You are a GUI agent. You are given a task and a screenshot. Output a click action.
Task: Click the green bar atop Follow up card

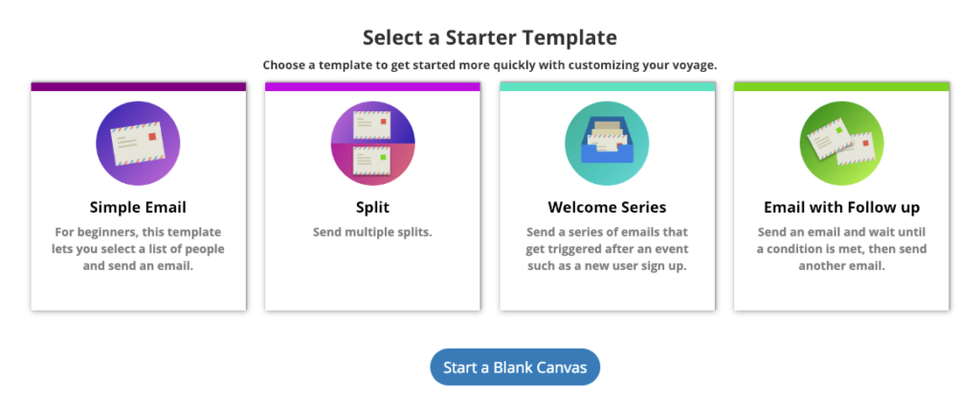[841, 86]
